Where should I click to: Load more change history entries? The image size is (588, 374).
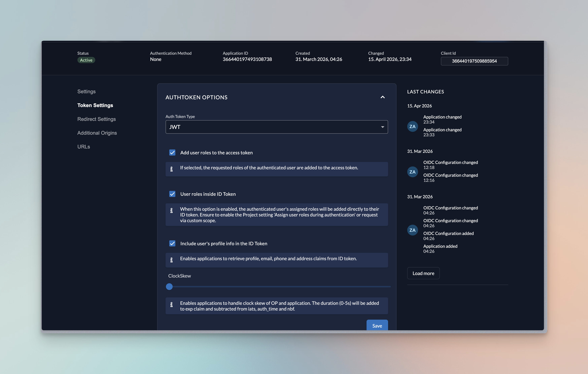pos(423,273)
